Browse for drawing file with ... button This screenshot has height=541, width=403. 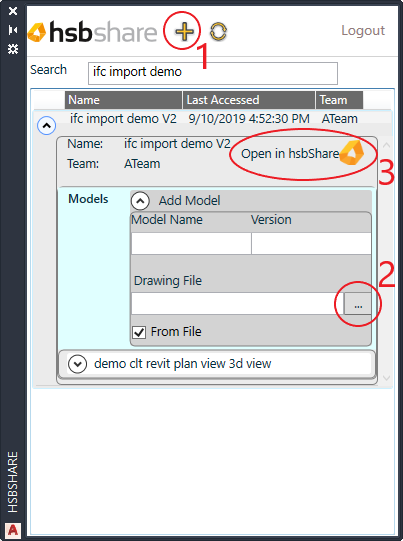pyautogui.click(x=358, y=304)
